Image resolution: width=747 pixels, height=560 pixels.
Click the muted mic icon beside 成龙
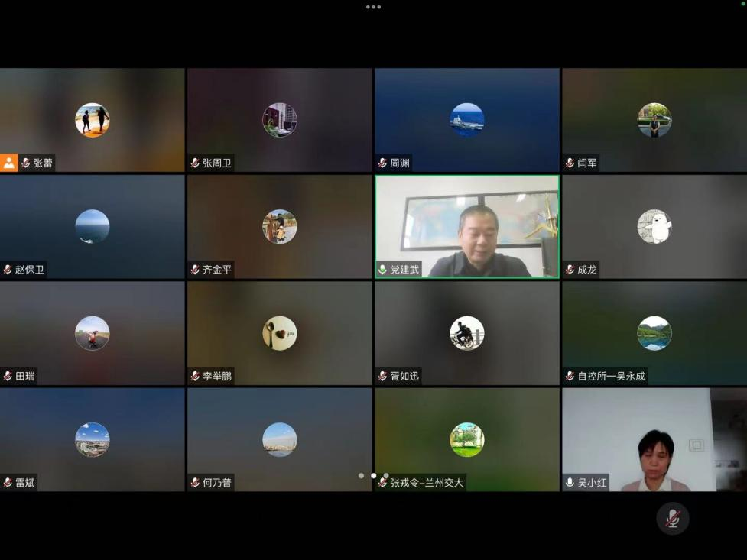[x=570, y=270]
